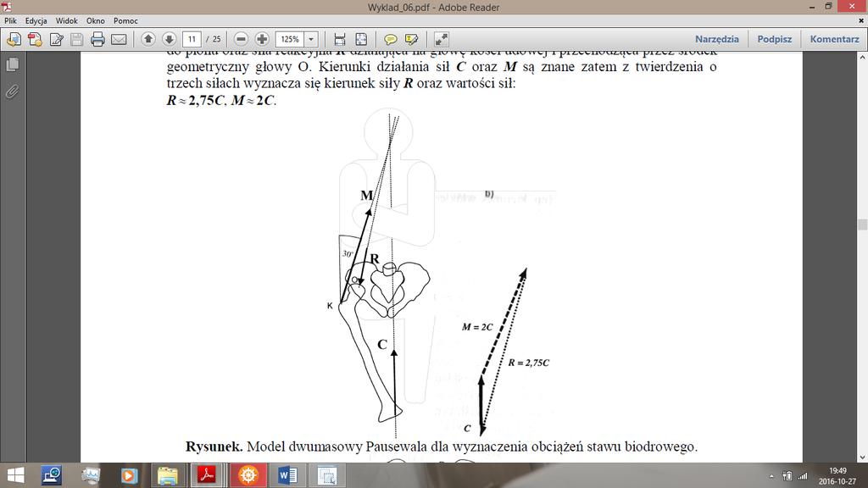Click the battery status tray icon
This screenshot has width=868, height=488.
click(x=787, y=476)
